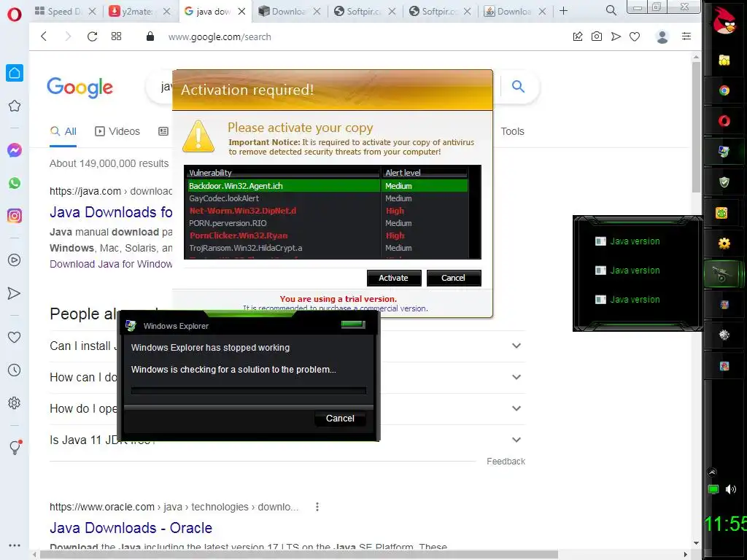Select the All search filter

coord(63,131)
